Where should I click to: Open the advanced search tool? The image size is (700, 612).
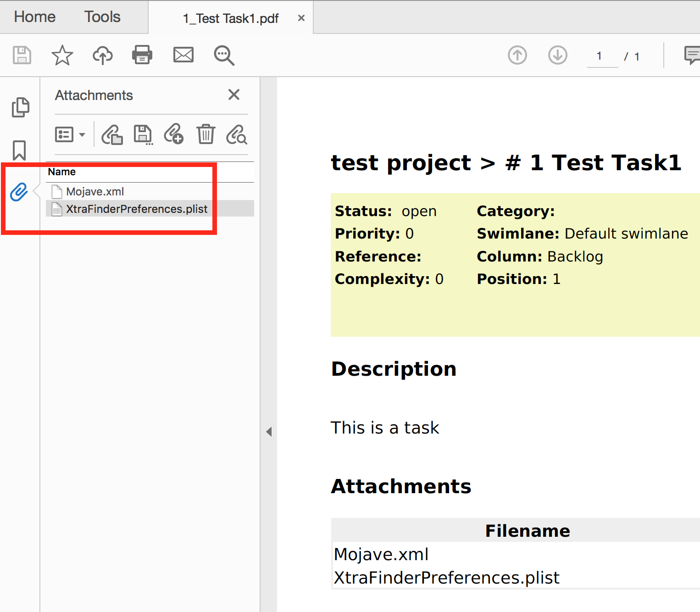[223, 55]
